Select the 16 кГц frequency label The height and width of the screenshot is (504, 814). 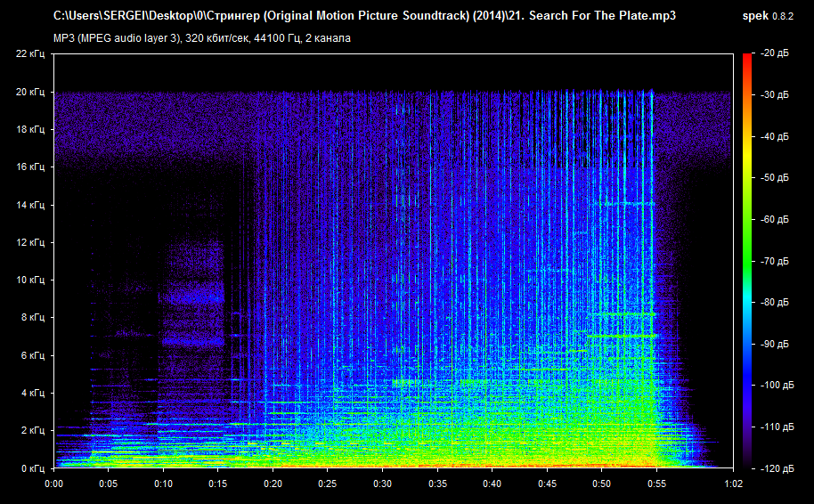tap(29, 167)
